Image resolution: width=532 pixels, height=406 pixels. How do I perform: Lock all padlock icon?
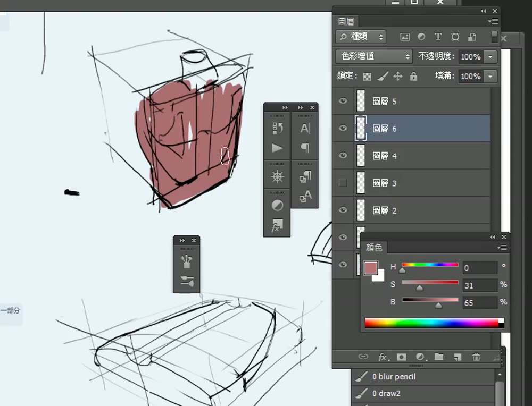[x=413, y=76]
